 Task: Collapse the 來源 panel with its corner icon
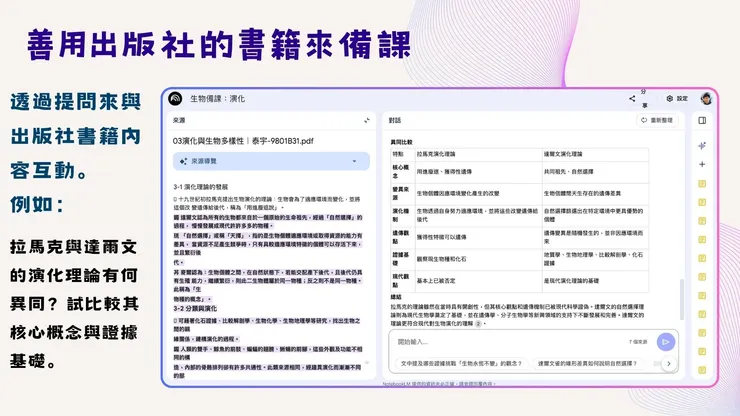367,120
